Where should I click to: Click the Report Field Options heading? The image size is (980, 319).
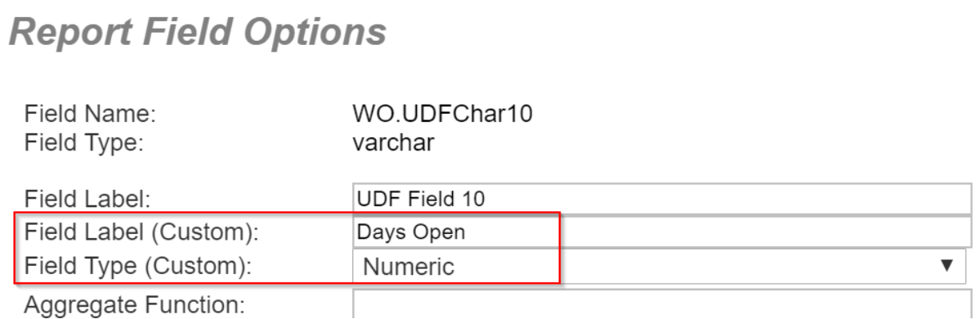click(x=198, y=30)
